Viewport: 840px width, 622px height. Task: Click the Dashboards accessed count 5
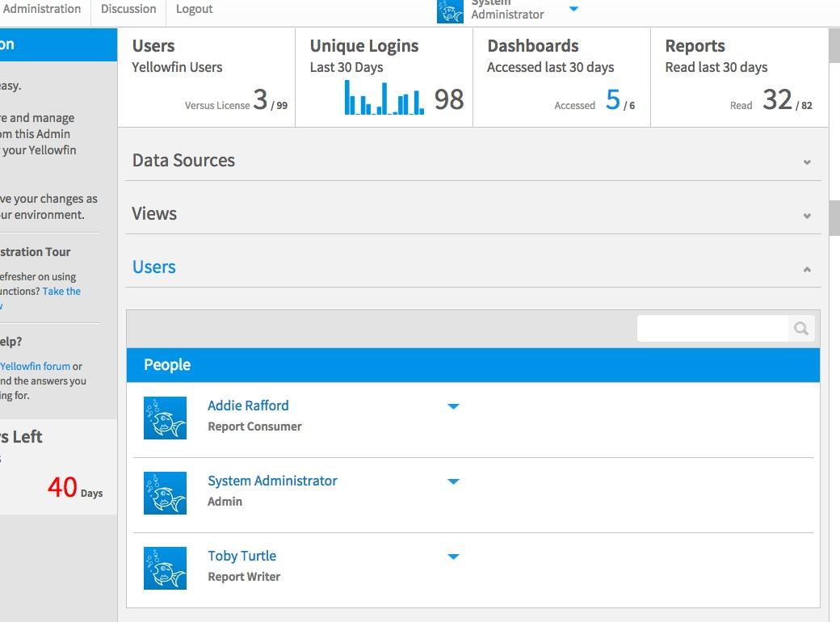pos(613,99)
